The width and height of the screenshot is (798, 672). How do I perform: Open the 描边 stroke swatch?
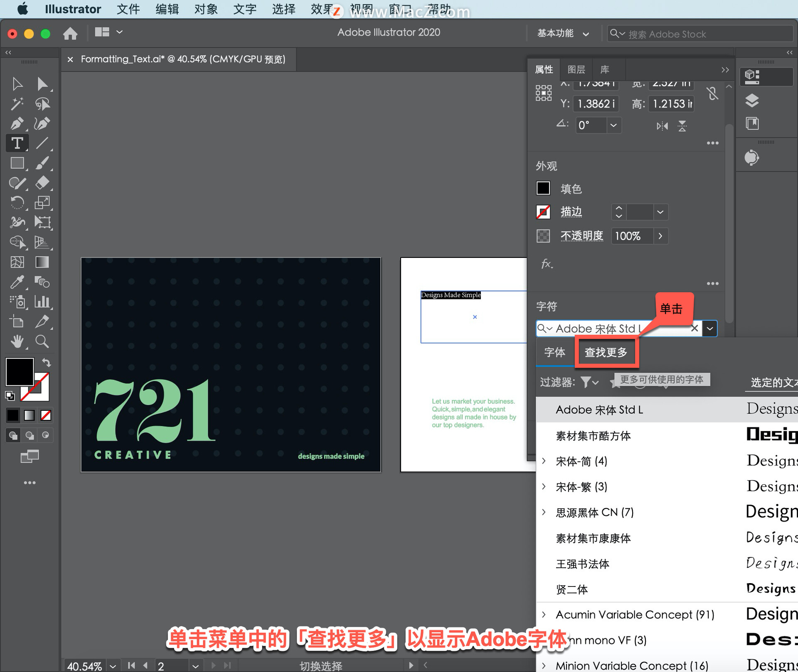tap(543, 212)
